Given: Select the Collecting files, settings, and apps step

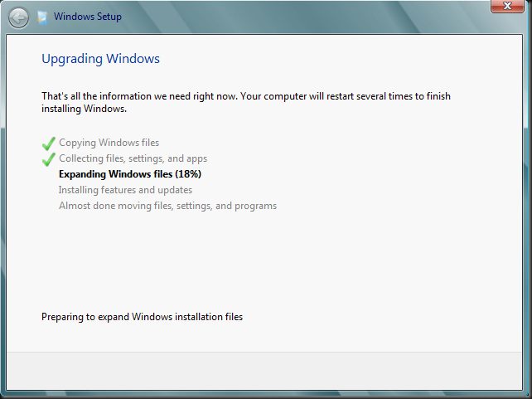Looking at the screenshot, I should (x=133, y=158).
